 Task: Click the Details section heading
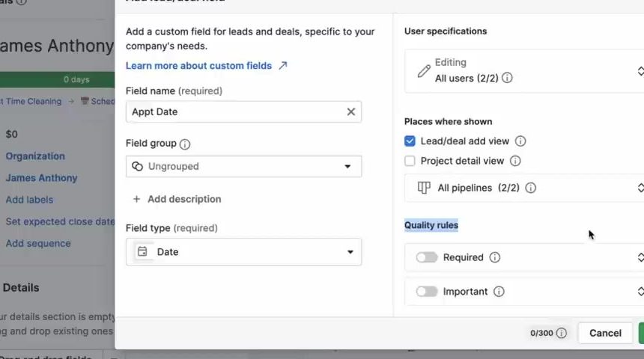coord(21,288)
